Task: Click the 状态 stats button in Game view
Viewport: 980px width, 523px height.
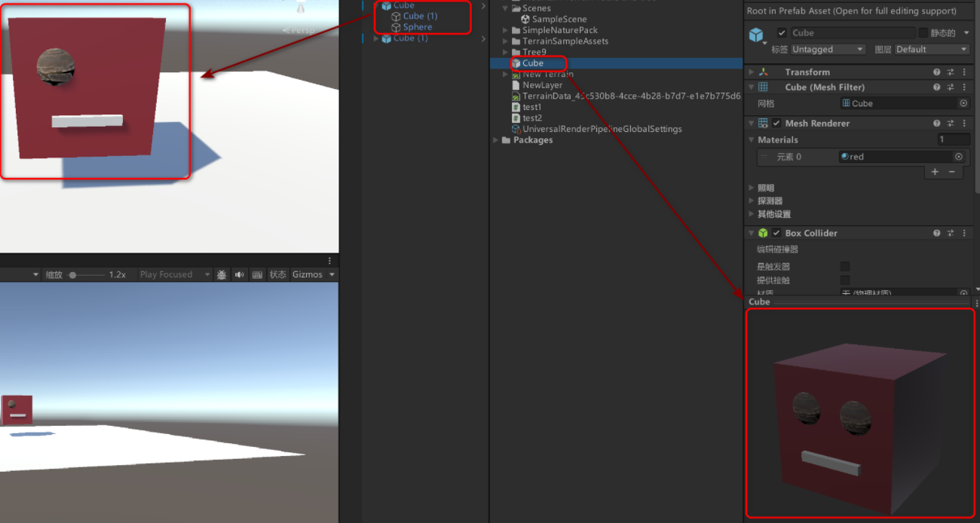Action: (x=278, y=274)
